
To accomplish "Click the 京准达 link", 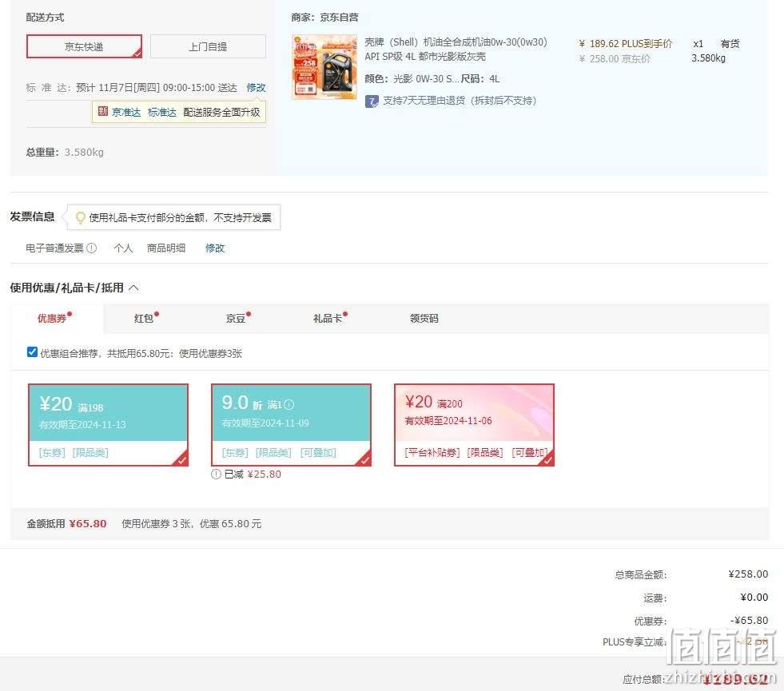I will (126, 112).
